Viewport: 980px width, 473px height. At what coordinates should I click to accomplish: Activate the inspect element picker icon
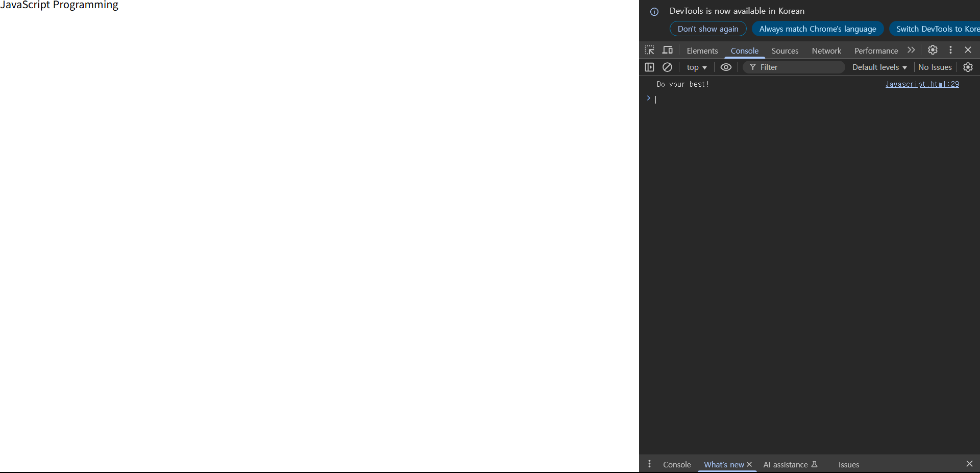coord(649,50)
